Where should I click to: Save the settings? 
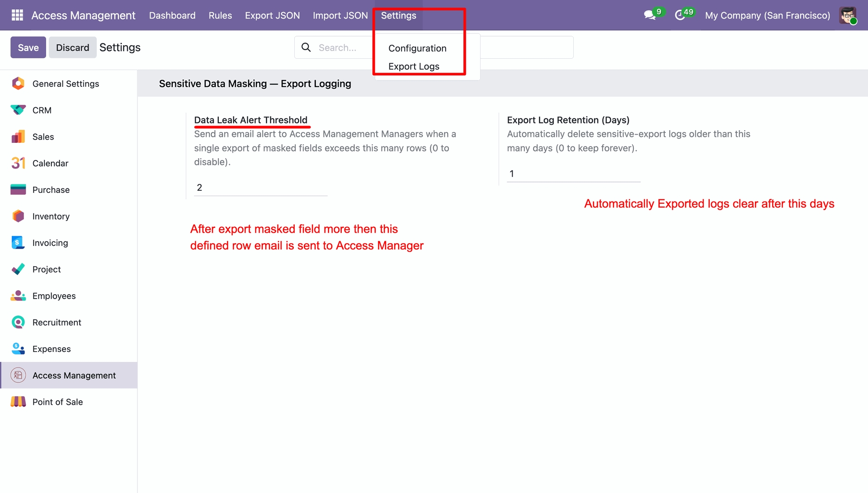tap(28, 47)
